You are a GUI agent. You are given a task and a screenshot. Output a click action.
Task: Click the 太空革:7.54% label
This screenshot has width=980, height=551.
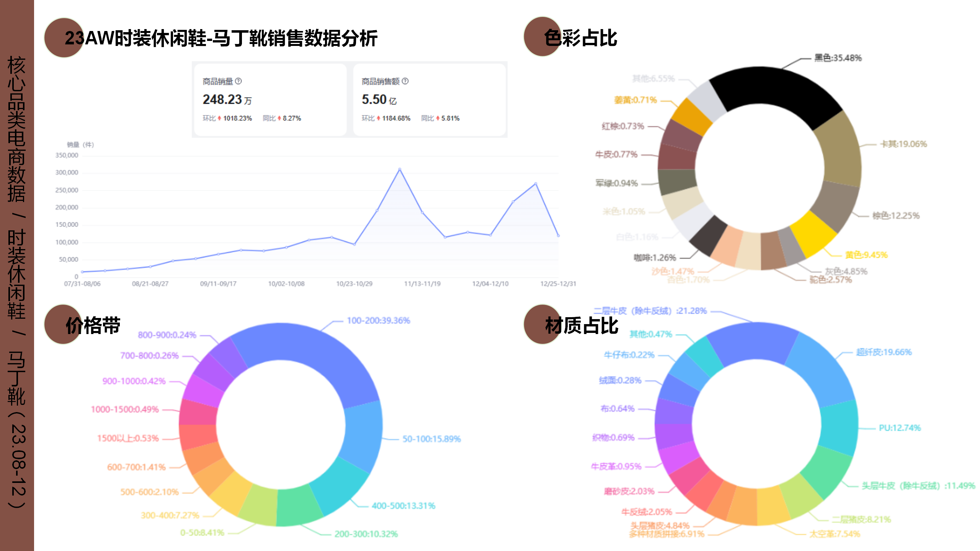[x=835, y=534]
